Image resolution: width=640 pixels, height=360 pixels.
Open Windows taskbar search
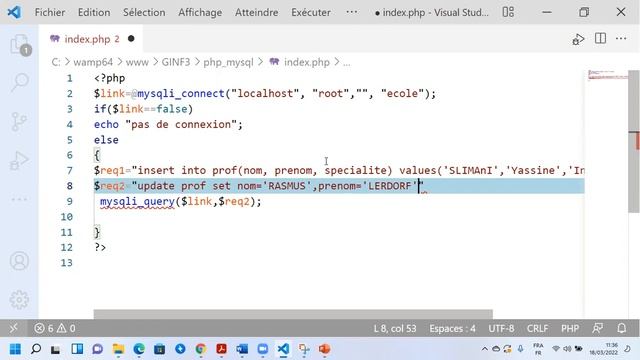coord(36,349)
